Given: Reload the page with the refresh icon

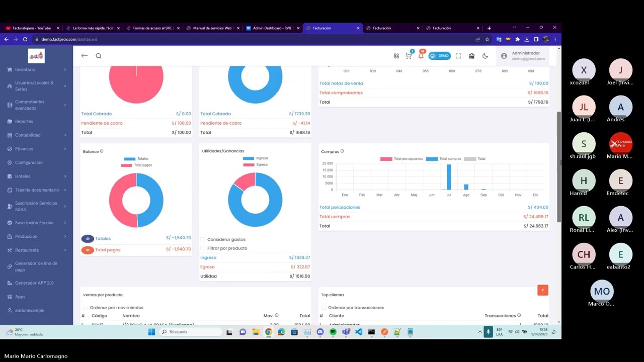Looking at the screenshot, I should pos(25,39).
